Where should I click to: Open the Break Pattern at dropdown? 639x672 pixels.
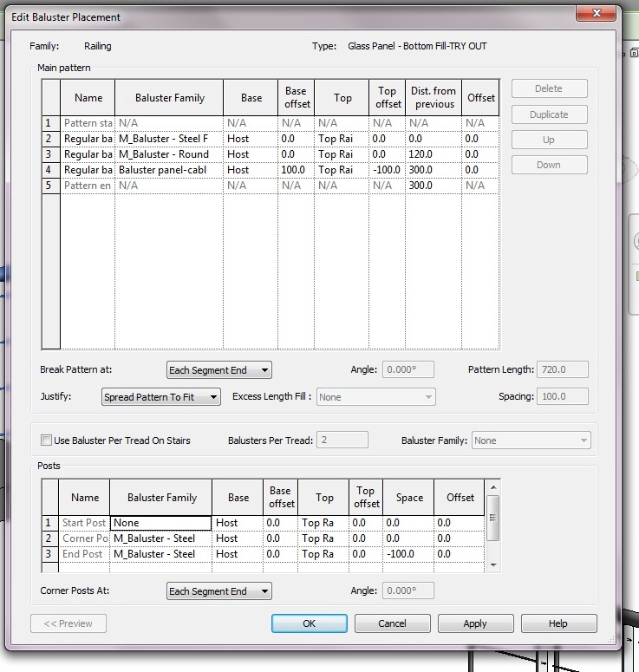tap(218, 370)
